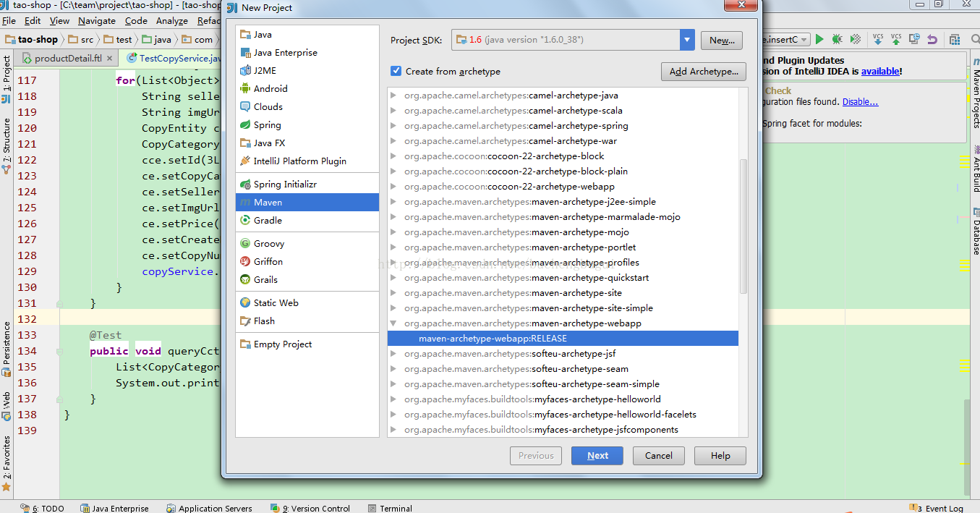Start debugging with the bug icon

point(837,39)
